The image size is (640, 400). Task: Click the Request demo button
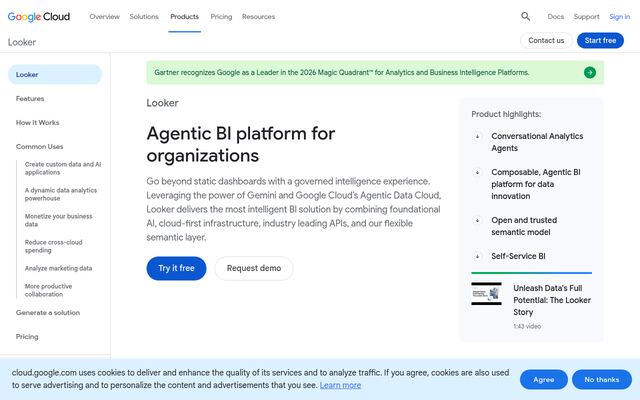pyautogui.click(x=254, y=268)
